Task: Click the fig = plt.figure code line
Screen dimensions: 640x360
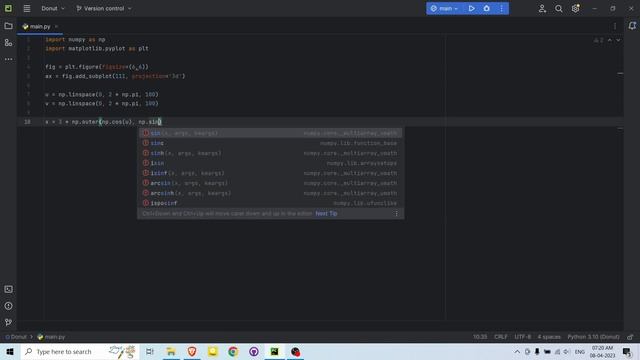Action: pos(97,67)
